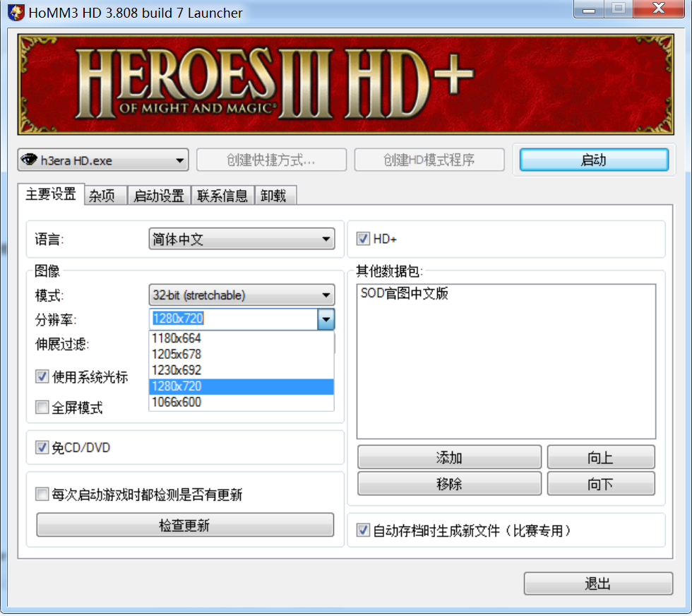Click the 创建快捷方式... button
The height and width of the screenshot is (616, 692).
coord(271,160)
